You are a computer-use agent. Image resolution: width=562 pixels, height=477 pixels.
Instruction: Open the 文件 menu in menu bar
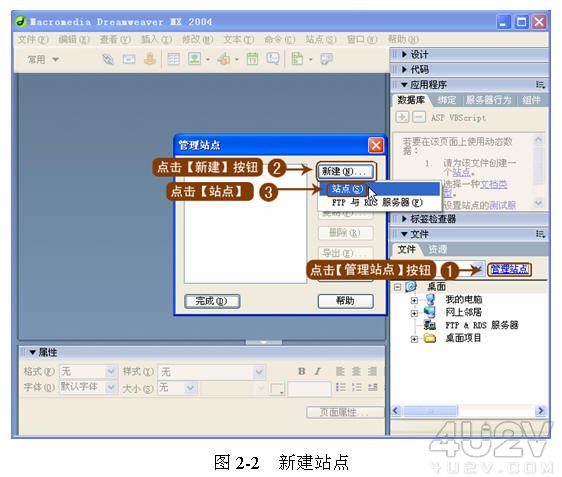point(33,39)
